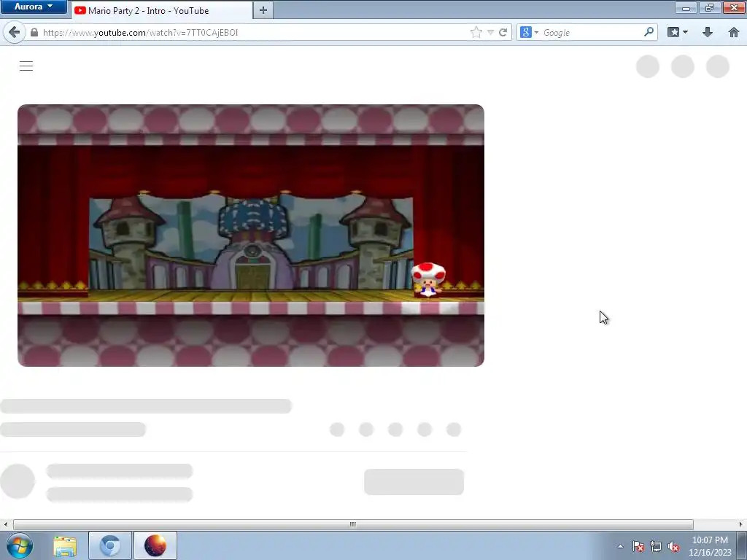Image resolution: width=747 pixels, height=560 pixels.
Task: Switch to Chromium in the taskbar
Action: coord(109,545)
